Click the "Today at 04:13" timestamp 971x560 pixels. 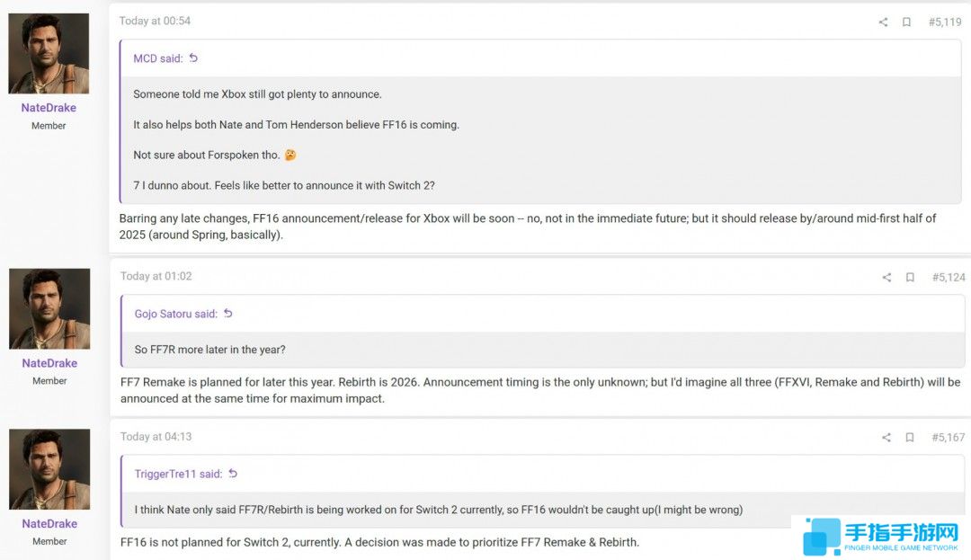pos(156,437)
